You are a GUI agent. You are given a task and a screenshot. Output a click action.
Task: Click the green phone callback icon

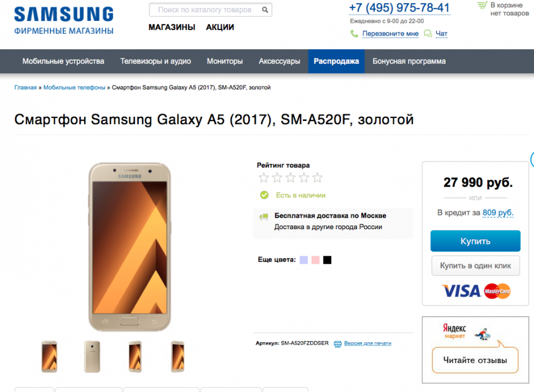pyautogui.click(x=354, y=33)
